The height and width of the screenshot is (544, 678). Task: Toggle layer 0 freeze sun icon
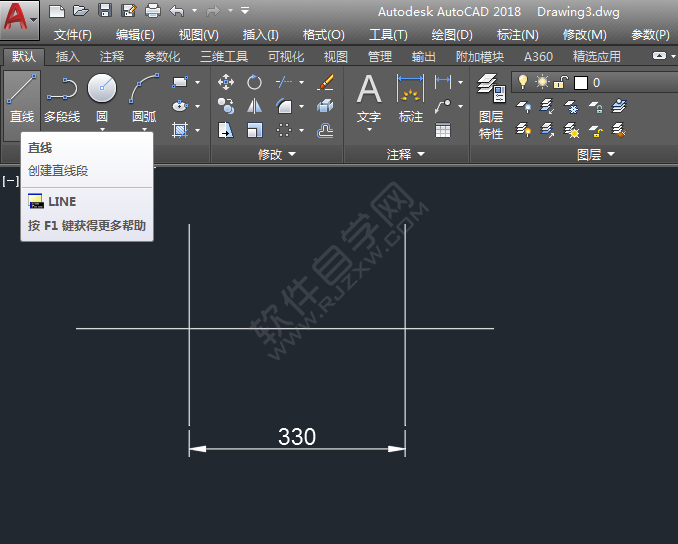click(542, 82)
